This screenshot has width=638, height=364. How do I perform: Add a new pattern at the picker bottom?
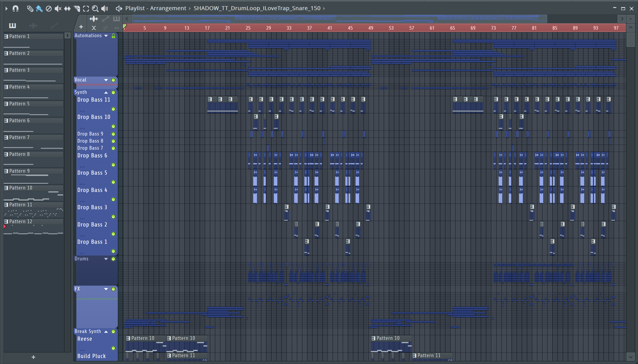pyautogui.click(x=33, y=357)
